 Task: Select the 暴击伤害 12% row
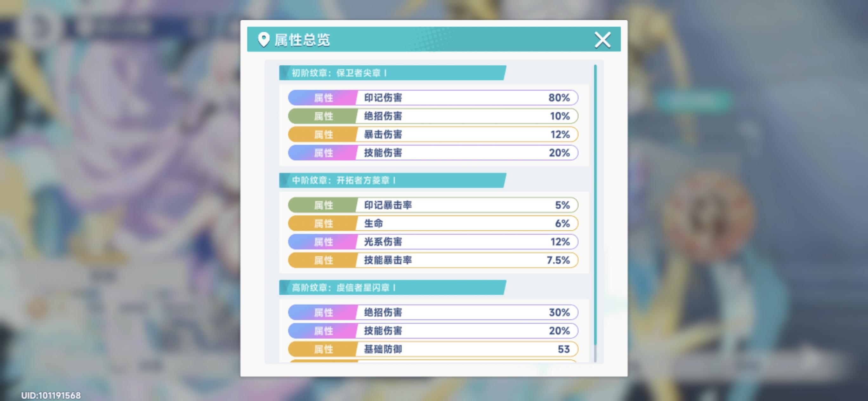(x=433, y=135)
